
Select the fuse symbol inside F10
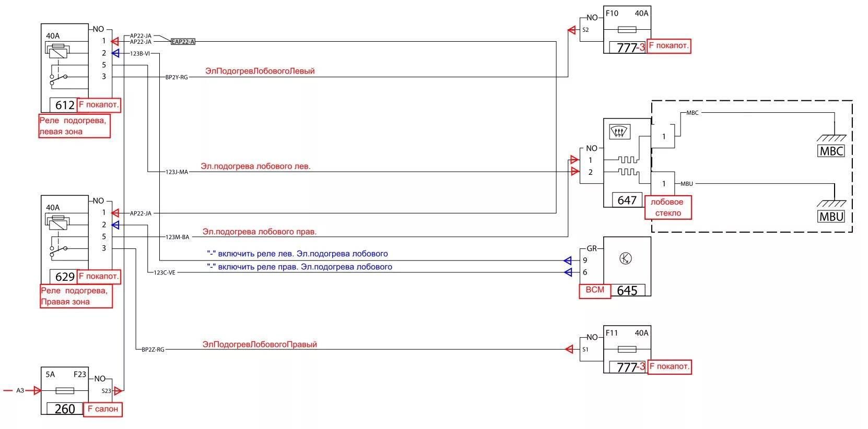tap(627, 29)
